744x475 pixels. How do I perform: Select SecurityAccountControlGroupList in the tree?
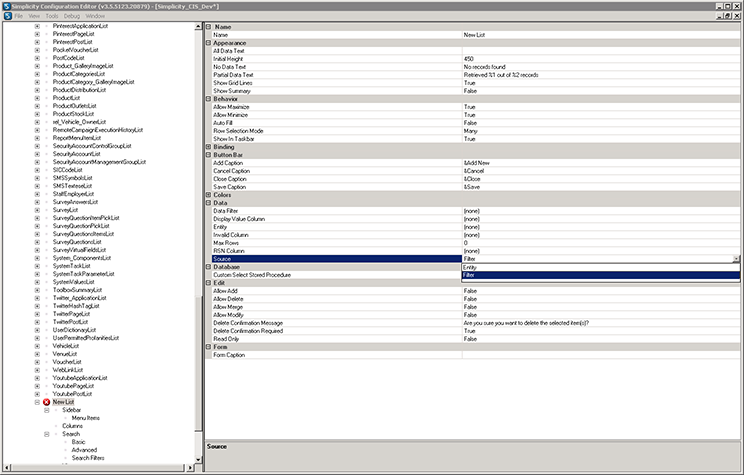[92, 146]
